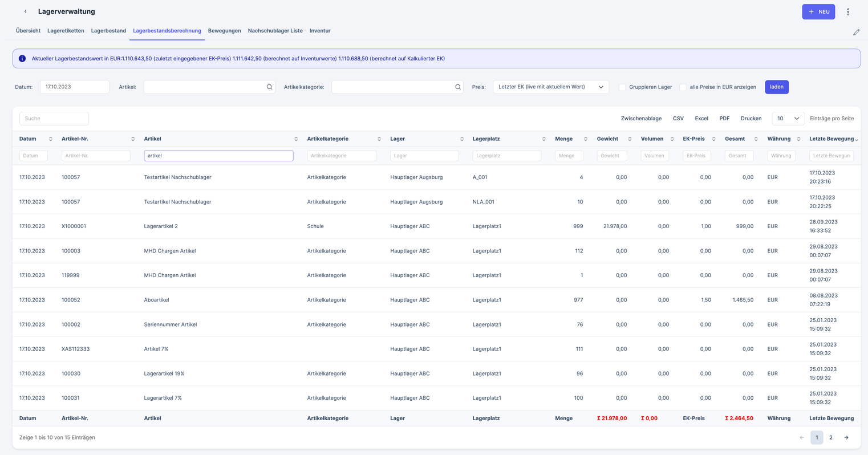
Task: Click the search icon in Artikelkategorie field
Action: 458,87
